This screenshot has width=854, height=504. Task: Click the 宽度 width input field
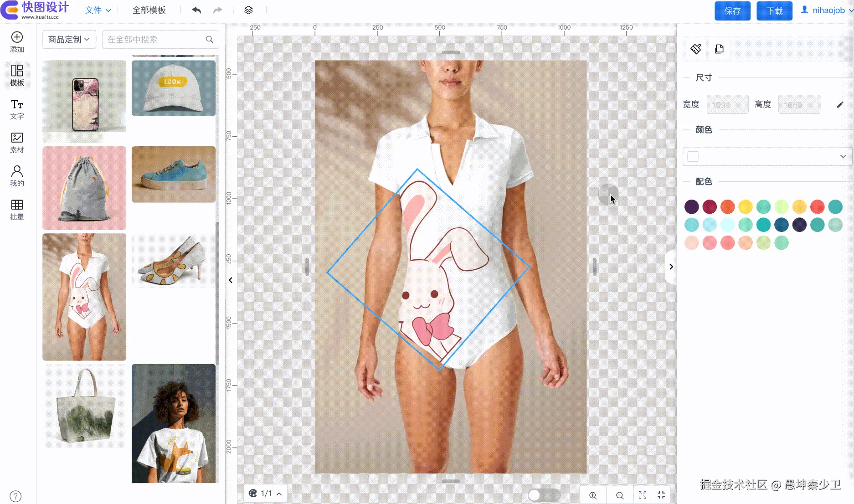727,105
